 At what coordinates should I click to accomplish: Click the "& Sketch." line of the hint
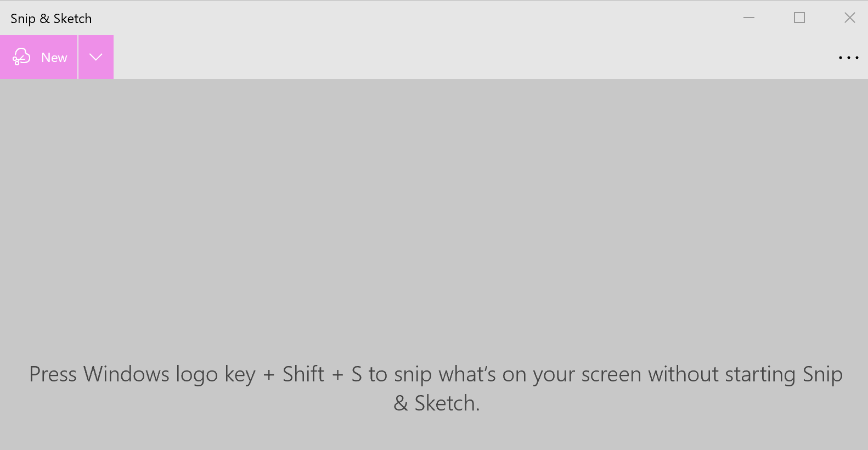pos(437,403)
